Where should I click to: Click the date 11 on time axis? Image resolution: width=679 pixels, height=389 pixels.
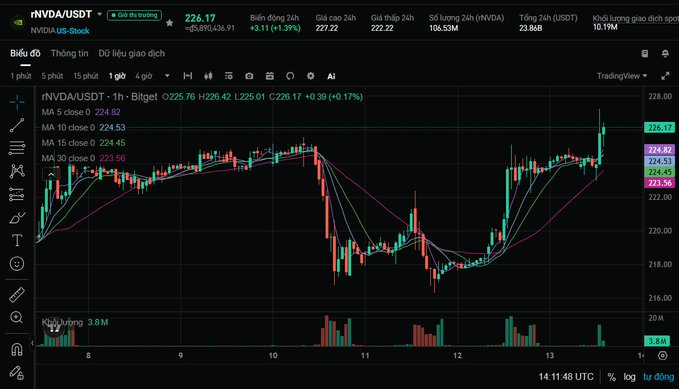coord(365,356)
